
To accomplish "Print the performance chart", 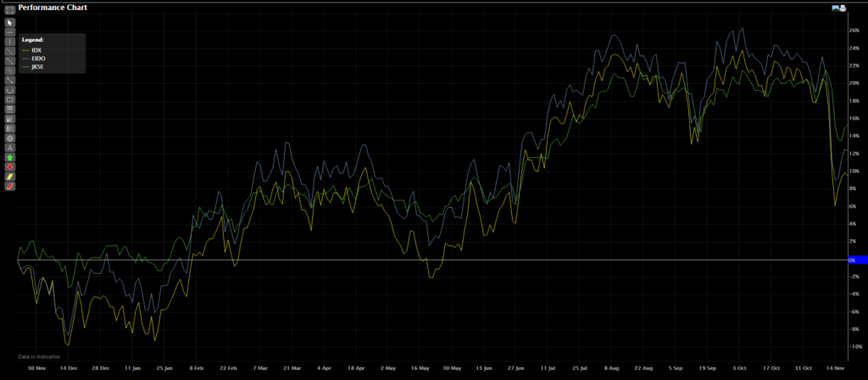I will pos(843,7).
